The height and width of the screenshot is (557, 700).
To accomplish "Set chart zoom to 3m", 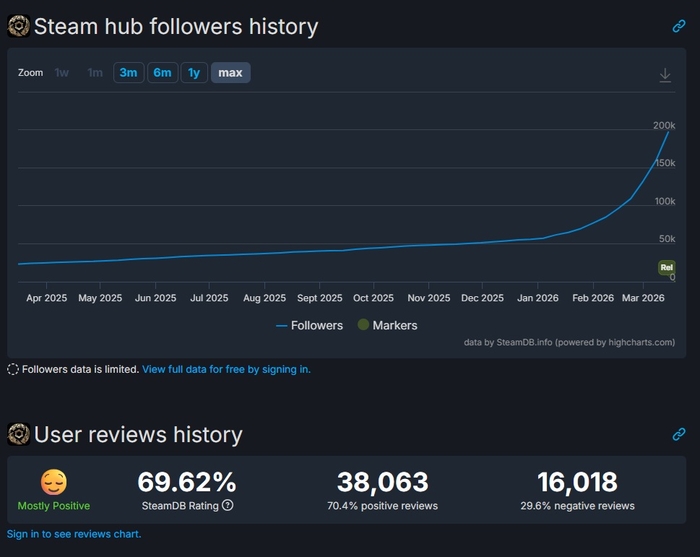I will [x=128, y=73].
